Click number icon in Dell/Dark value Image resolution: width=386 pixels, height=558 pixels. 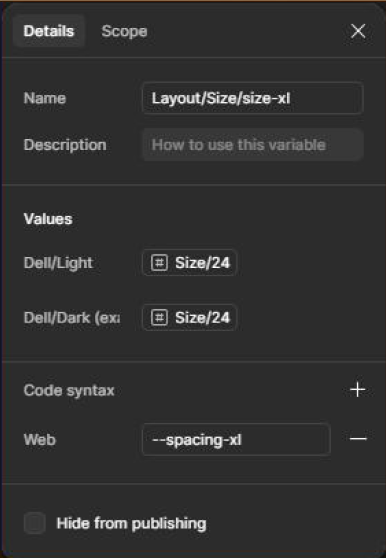tap(159, 317)
